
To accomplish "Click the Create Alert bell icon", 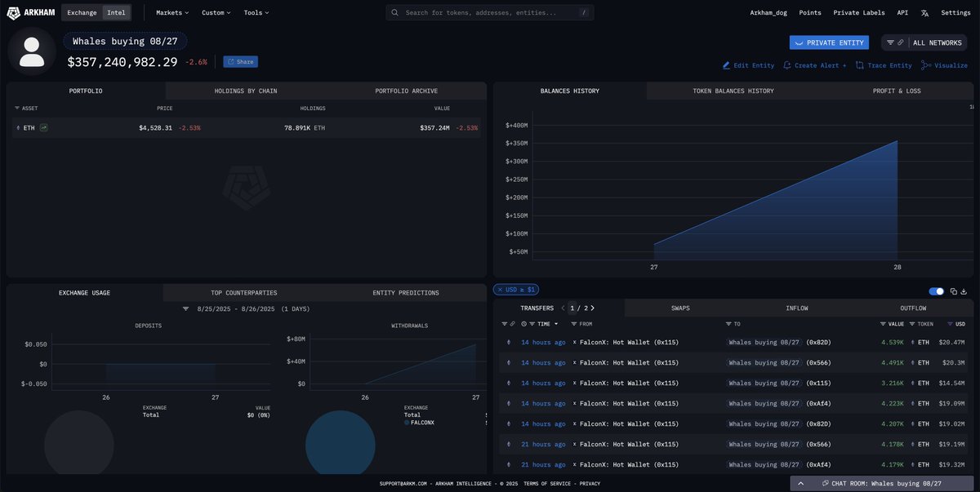I will coord(786,65).
